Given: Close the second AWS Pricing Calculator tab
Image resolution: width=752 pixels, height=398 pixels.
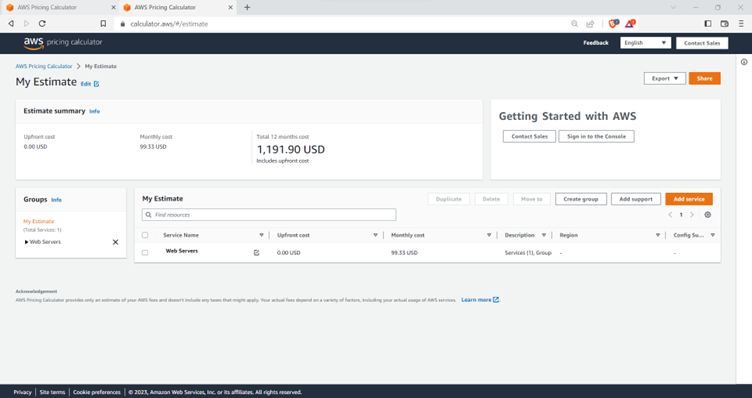Looking at the screenshot, I should tap(230, 7).
